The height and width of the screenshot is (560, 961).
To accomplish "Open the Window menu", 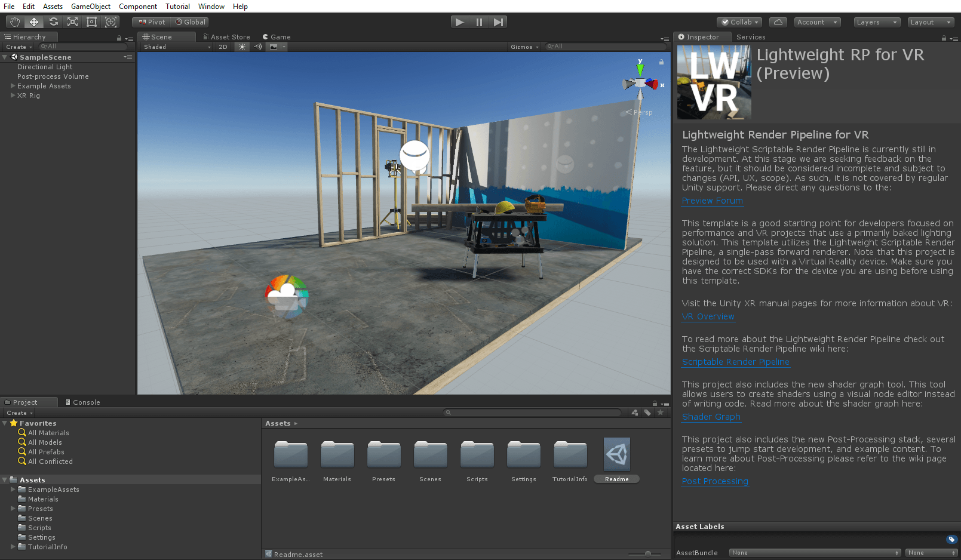I will tap(211, 7).
